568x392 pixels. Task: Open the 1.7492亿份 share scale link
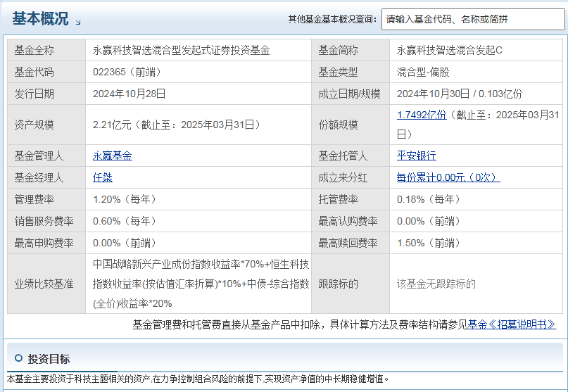(422, 115)
